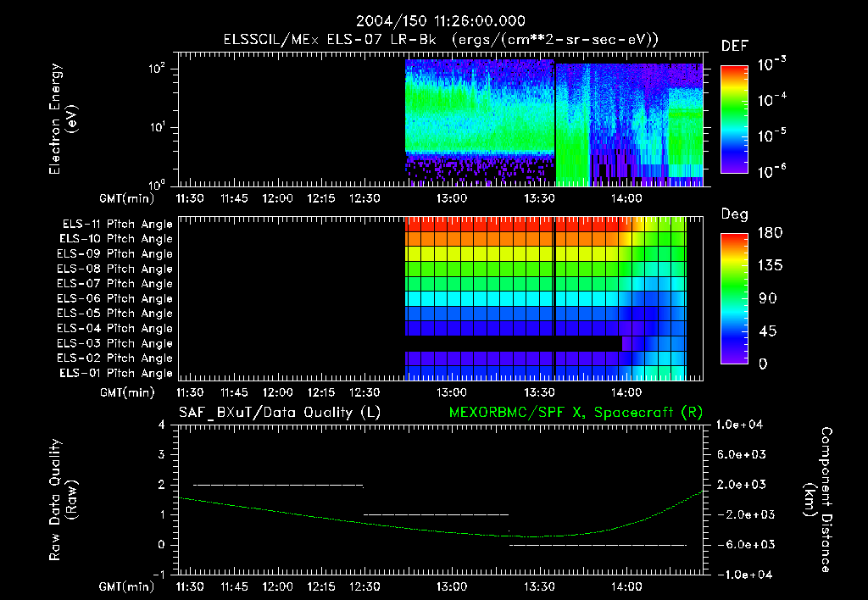Click 11:45 tick label under the energy spectrogram

pos(234,198)
